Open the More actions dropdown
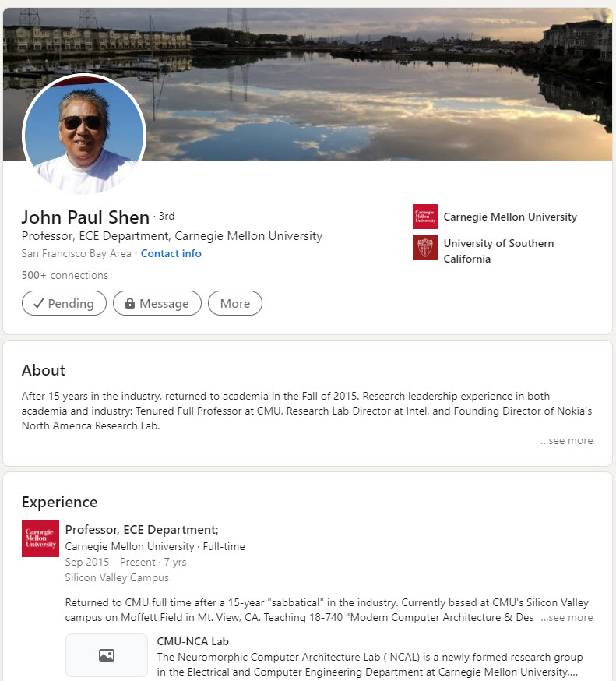This screenshot has width=616, height=681. tap(235, 303)
